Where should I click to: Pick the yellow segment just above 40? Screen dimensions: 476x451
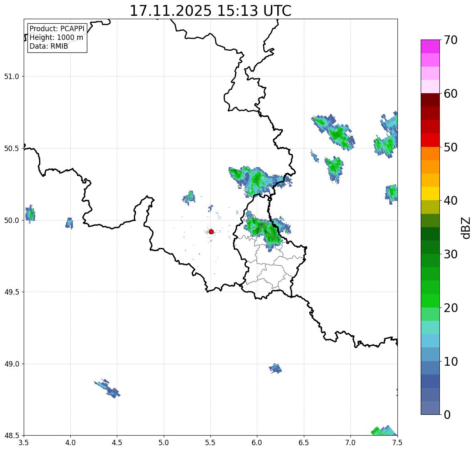[430, 193]
